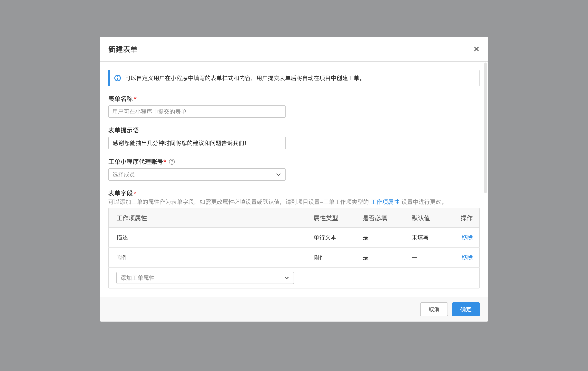Viewport: 588px width, 371px height.
Task: Close the 新建表单 dialog with X
Action: 476,49
